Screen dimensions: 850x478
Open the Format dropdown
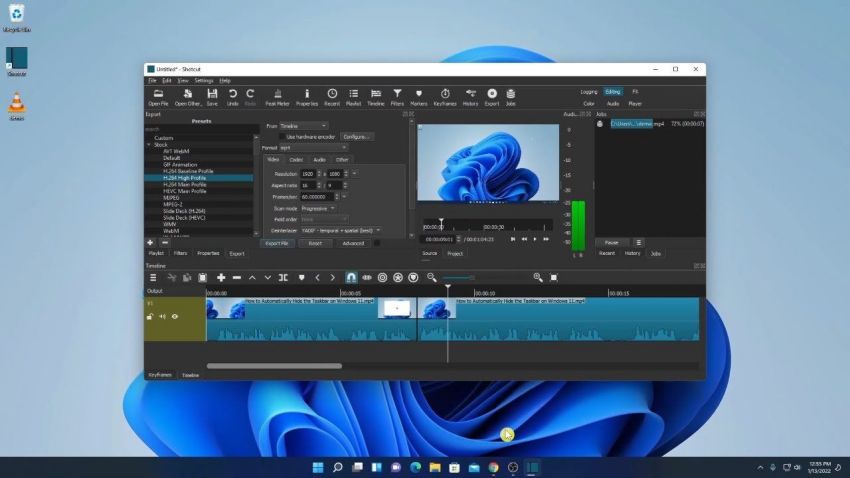point(313,147)
